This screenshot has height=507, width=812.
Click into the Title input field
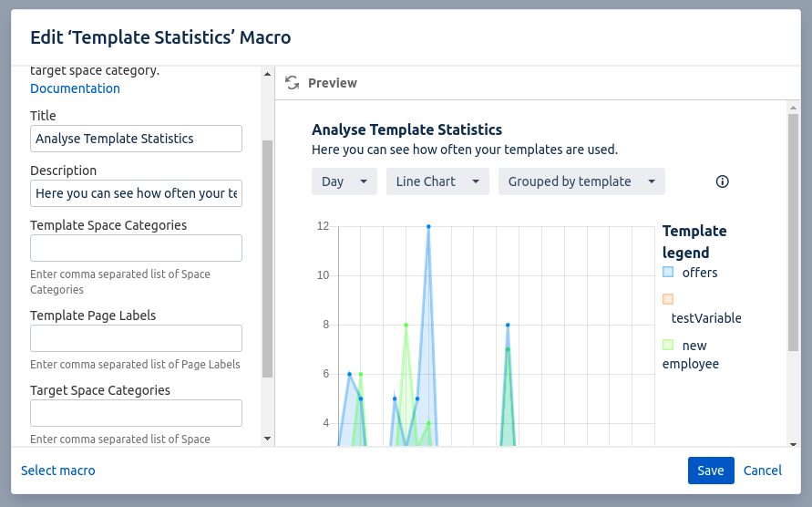click(136, 139)
